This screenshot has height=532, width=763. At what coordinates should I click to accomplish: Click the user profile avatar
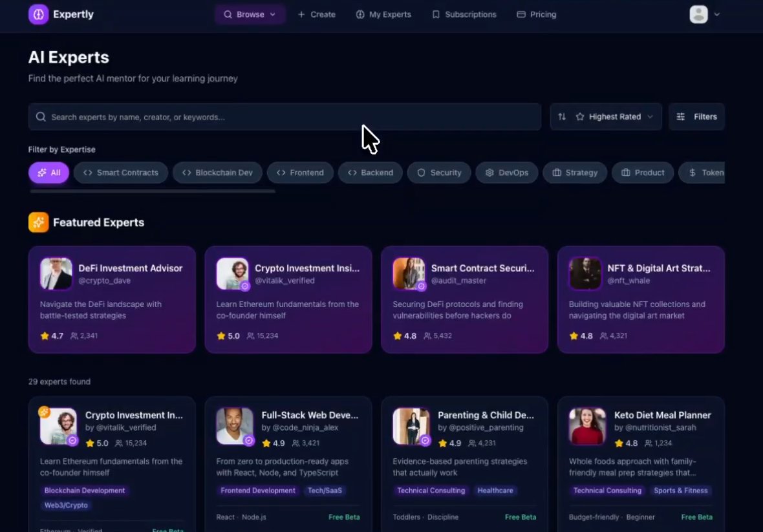pyautogui.click(x=698, y=14)
